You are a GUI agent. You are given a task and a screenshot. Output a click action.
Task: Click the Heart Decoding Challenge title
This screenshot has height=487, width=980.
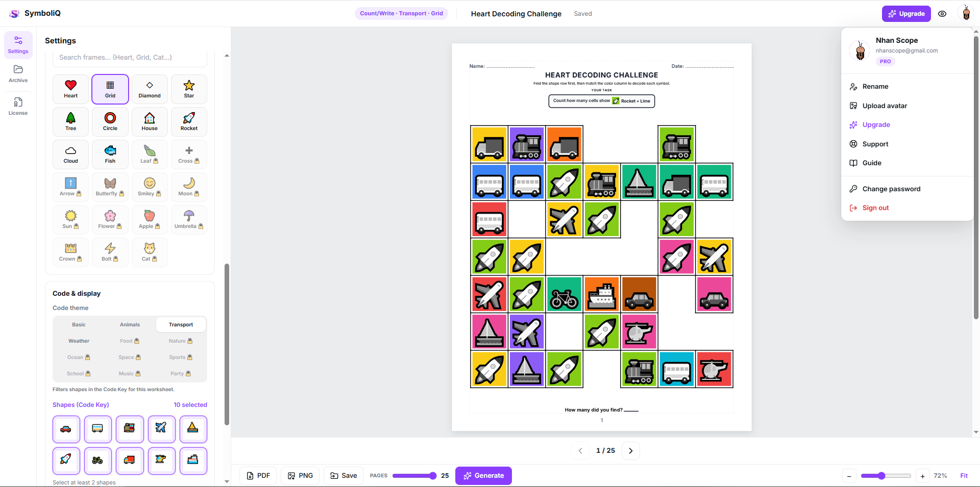[x=516, y=14]
